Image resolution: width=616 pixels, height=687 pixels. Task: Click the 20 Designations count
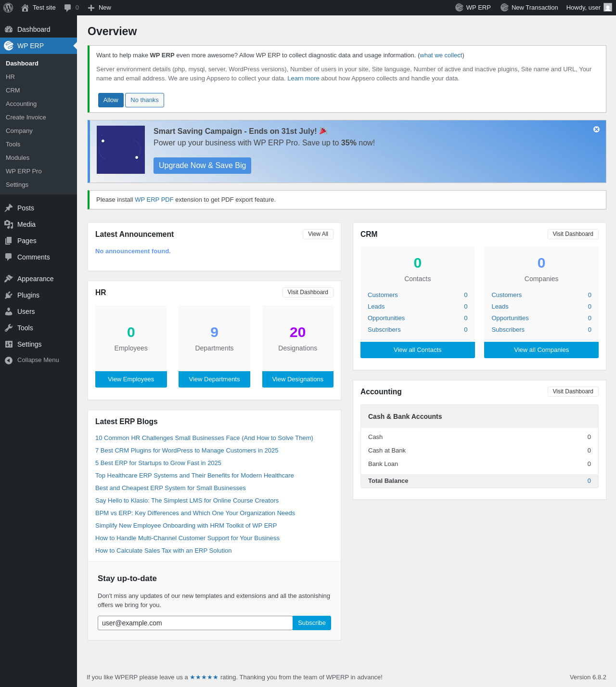tap(298, 332)
